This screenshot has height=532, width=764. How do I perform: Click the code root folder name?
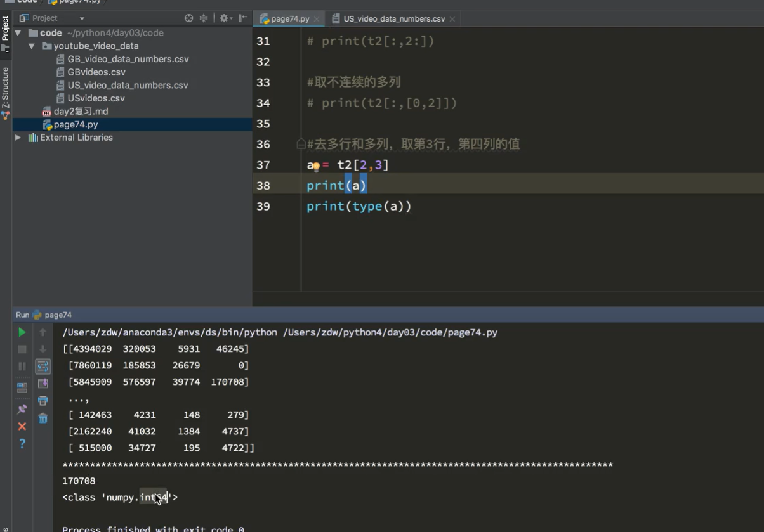click(x=51, y=33)
